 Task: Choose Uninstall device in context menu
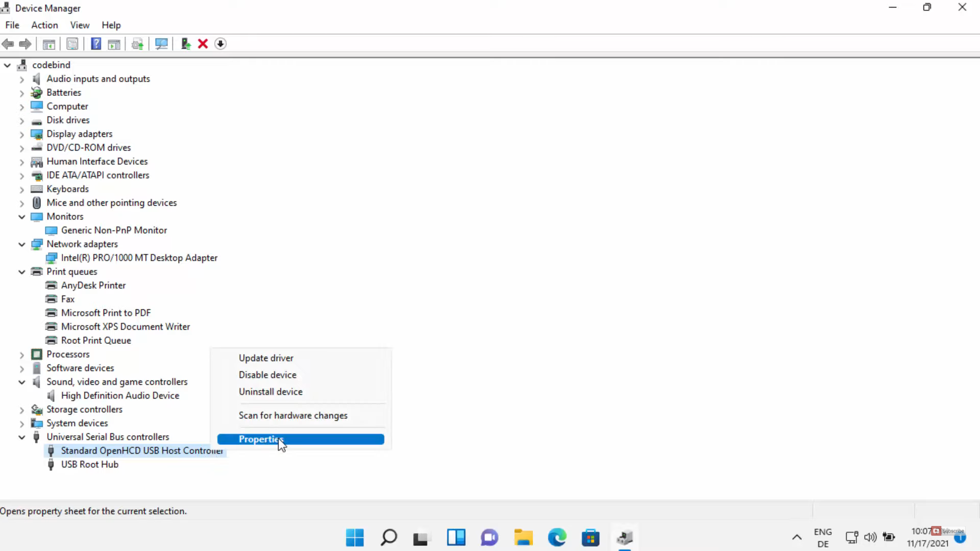pos(301,392)
